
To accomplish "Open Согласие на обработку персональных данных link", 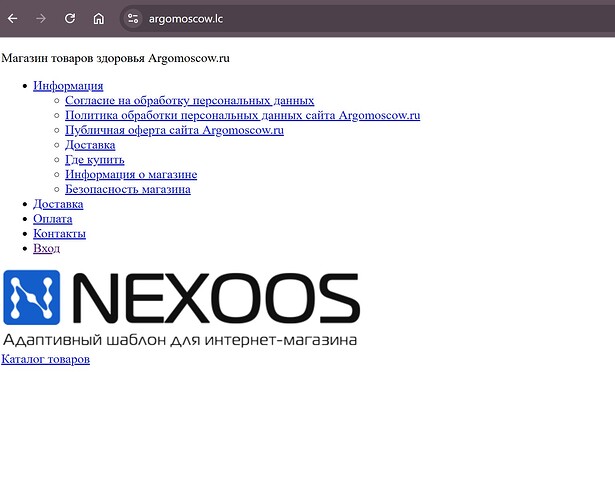I will (x=189, y=101).
